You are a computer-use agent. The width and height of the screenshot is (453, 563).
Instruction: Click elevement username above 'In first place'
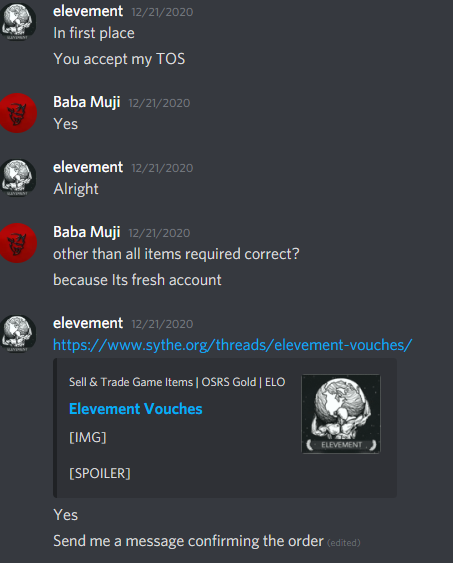click(88, 11)
